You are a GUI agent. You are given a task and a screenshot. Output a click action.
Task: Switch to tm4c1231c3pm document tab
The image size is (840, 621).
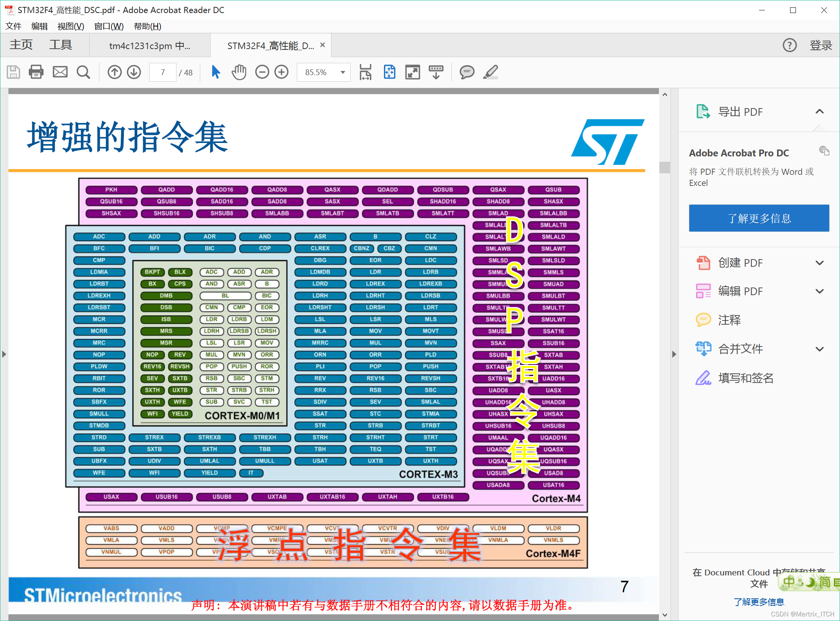(x=150, y=46)
